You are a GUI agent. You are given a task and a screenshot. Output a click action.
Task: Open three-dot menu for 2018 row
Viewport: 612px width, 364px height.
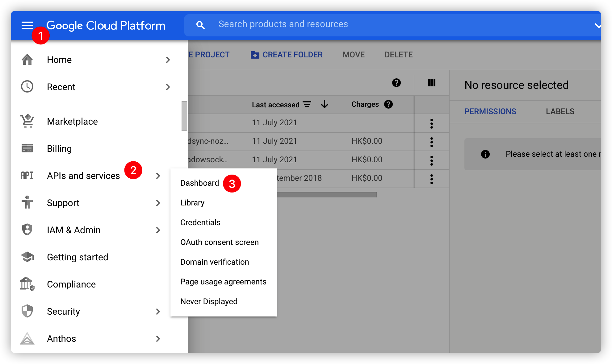432,179
